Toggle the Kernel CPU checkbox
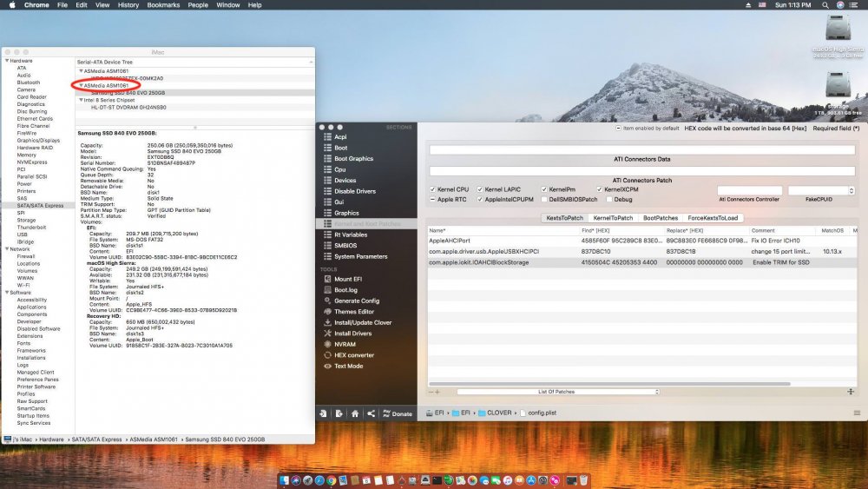Image resolution: width=868 pixels, height=489 pixels. point(432,189)
